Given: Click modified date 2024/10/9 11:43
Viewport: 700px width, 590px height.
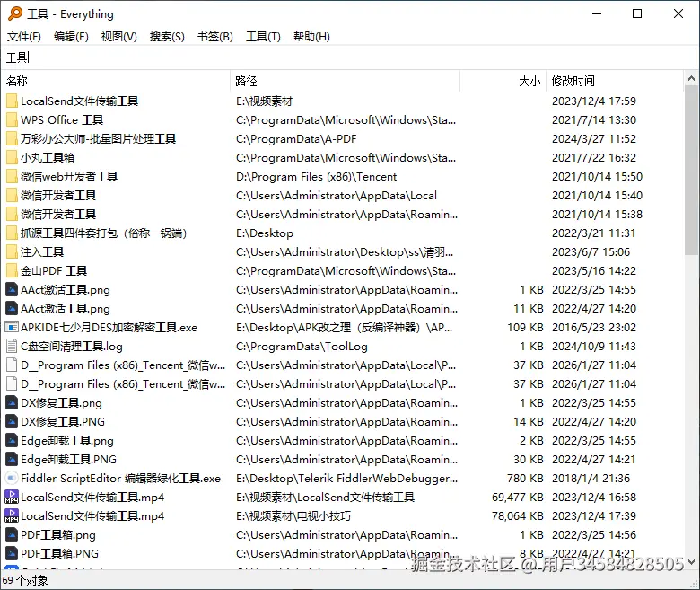Looking at the screenshot, I should coord(594,346).
